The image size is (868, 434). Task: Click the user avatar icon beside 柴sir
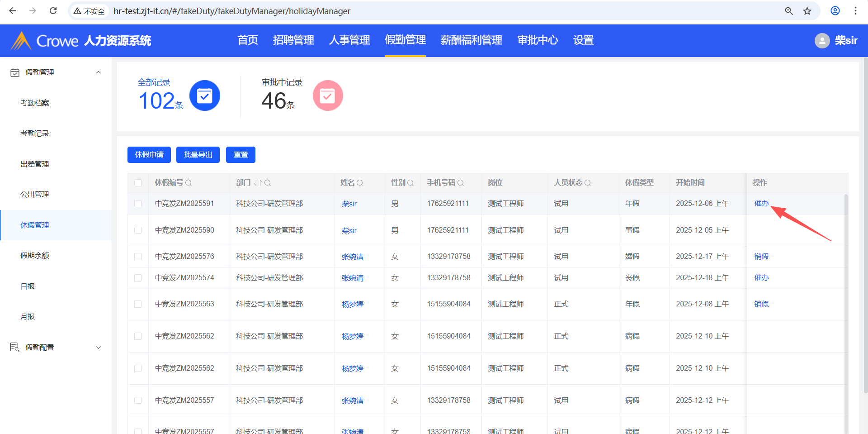coord(822,41)
